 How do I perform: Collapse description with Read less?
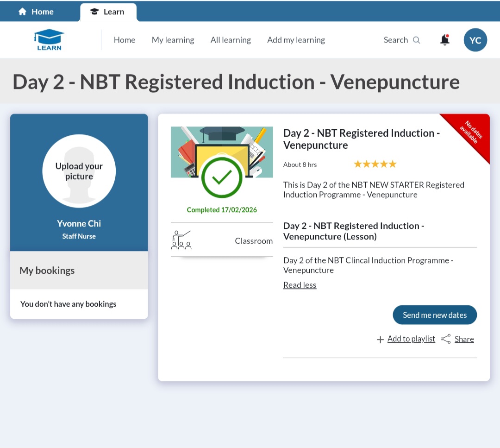tap(300, 285)
